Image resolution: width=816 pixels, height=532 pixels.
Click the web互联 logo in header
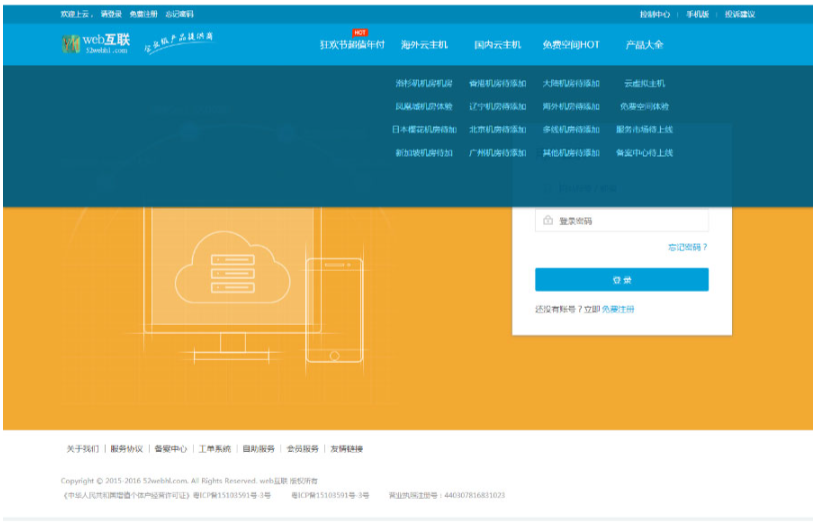pyautogui.click(x=96, y=43)
